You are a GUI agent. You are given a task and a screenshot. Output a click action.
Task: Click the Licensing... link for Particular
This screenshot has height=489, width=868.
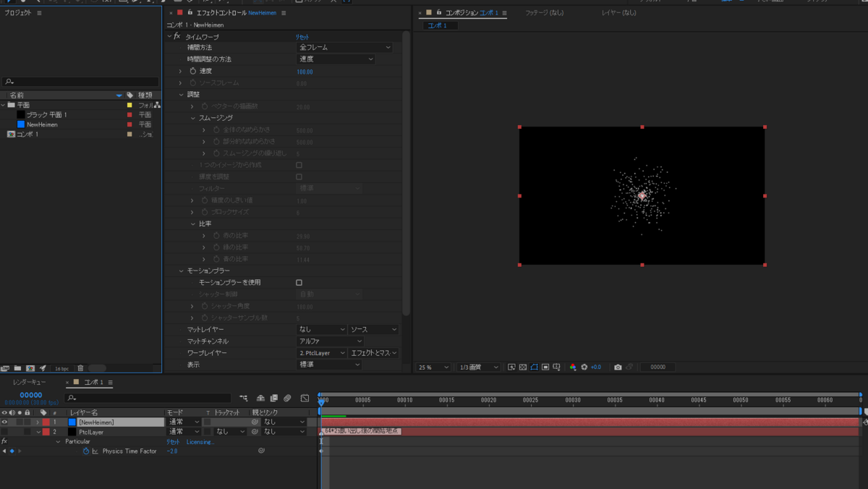[x=200, y=441]
